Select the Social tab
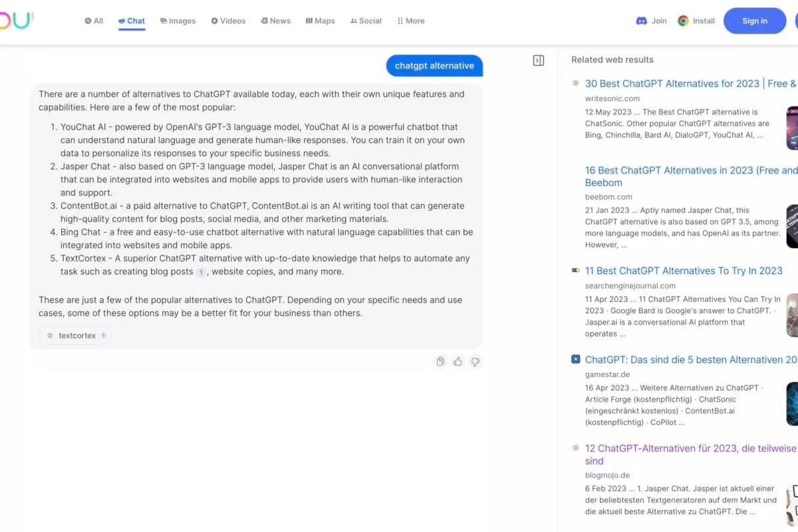Viewport: 798px width, 532px height. 366,21
